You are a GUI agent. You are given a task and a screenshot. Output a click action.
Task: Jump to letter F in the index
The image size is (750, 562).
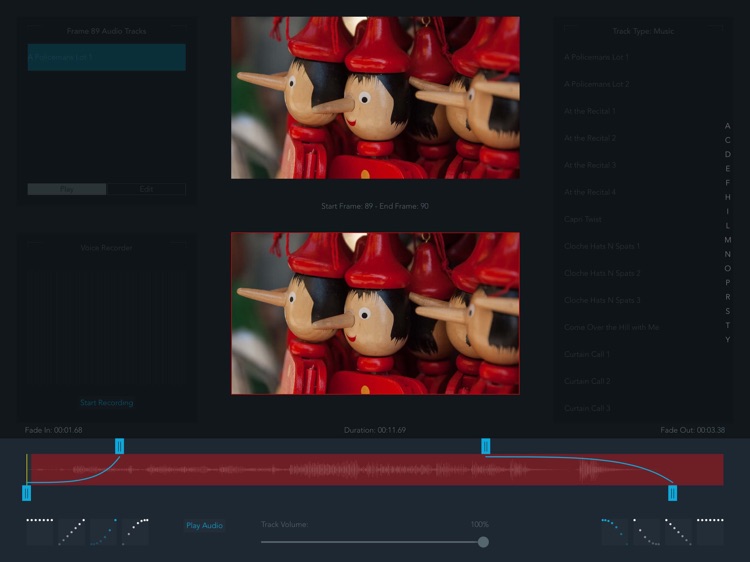coord(728,183)
